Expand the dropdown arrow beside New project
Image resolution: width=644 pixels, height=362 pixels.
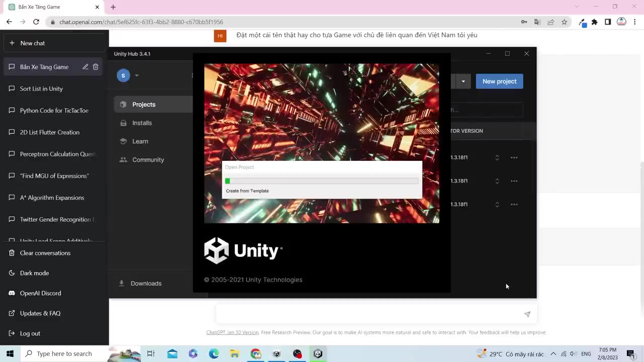point(463,81)
